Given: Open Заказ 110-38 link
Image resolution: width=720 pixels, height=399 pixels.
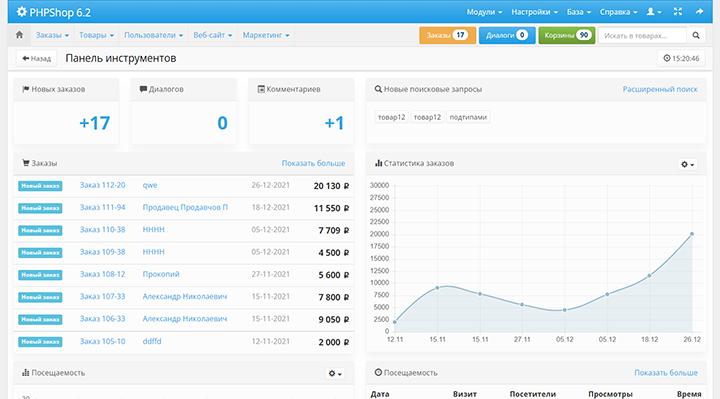Looking at the screenshot, I should click(102, 230).
